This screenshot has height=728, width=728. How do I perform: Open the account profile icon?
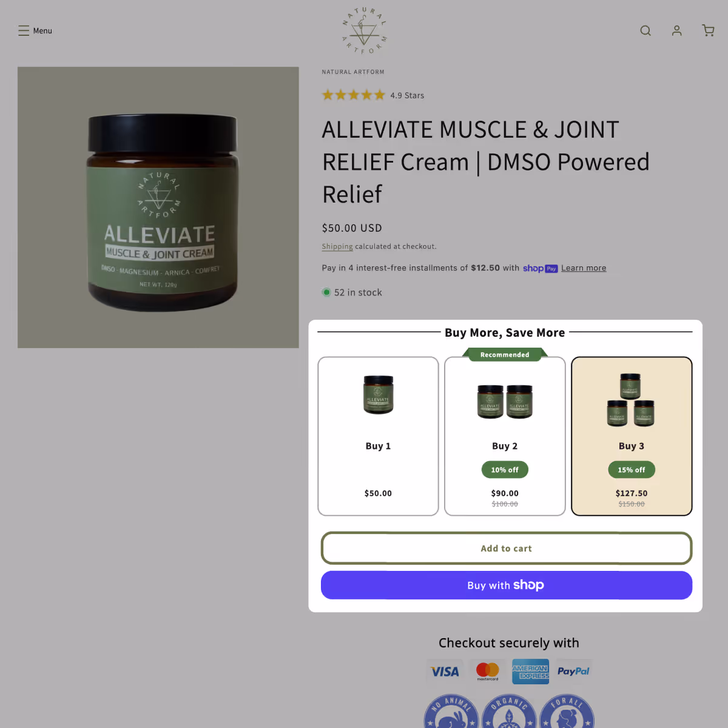(677, 30)
